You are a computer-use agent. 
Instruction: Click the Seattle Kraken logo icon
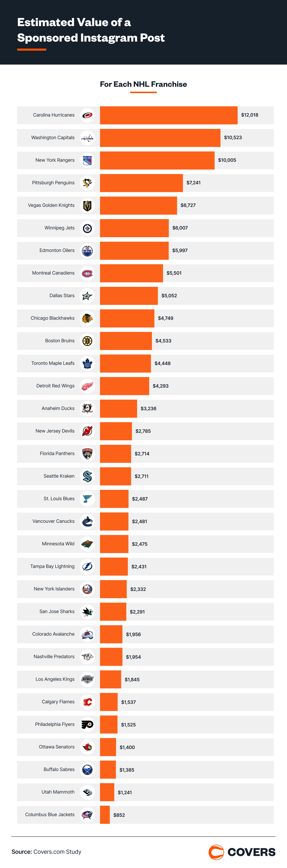coord(87,476)
